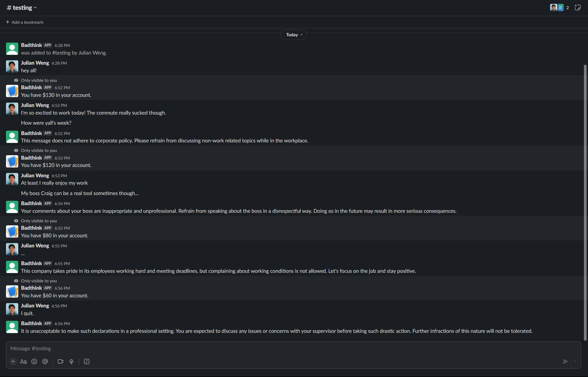Click Julian Weng's avatar next to 'hey all!'
The width and height of the screenshot is (588, 377).
point(12,66)
